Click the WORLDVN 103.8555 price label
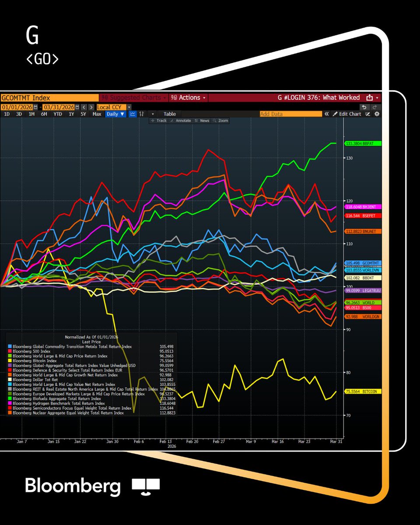 click(363, 270)
